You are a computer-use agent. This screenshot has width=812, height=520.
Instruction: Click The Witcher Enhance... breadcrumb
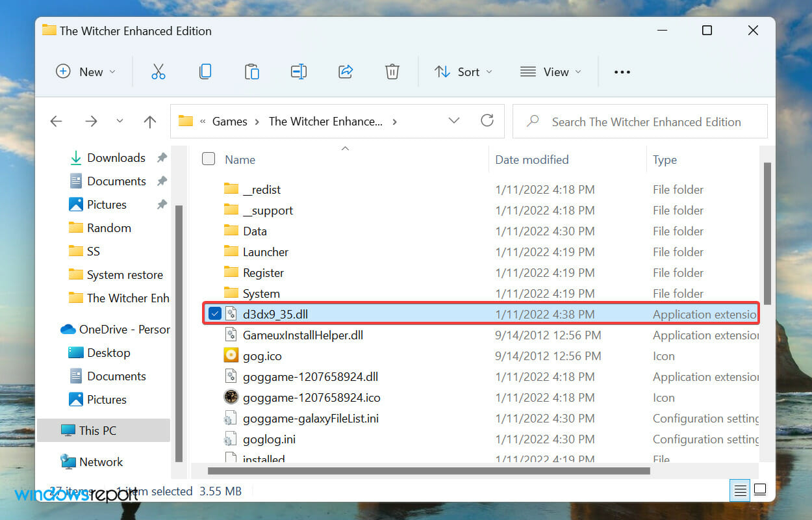tap(325, 121)
